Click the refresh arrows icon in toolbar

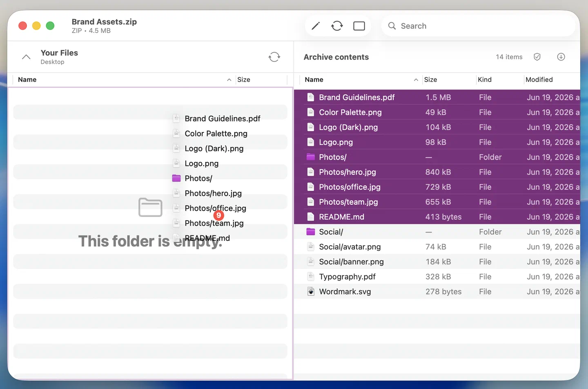(x=337, y=26)
